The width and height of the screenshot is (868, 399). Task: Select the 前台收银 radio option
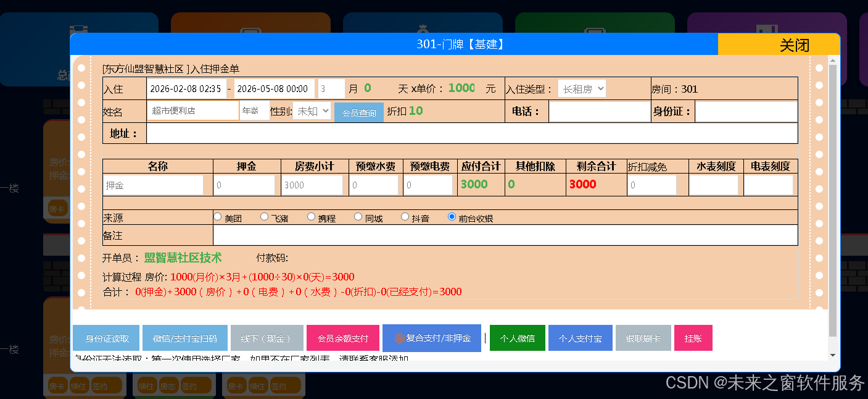452,217
